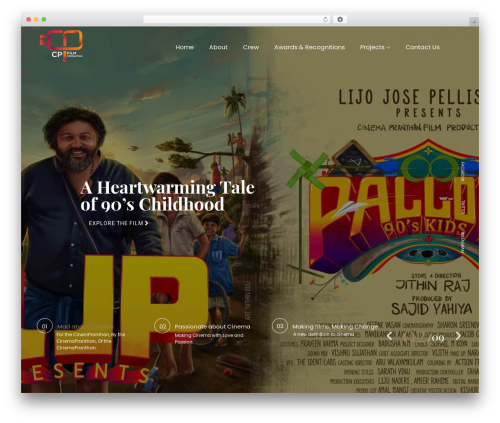Screen dimensions: 500x423
Task: Go to the previous slide with the left arrow
Action: click(389, 336)
